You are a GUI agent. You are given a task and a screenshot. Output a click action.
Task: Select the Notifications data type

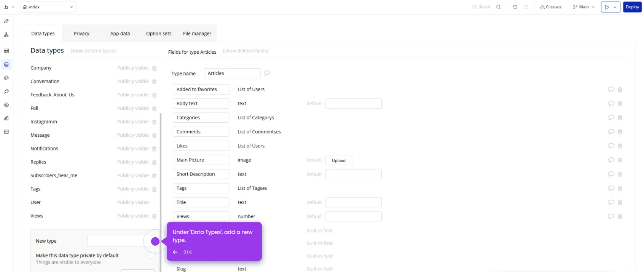[44, 149]
